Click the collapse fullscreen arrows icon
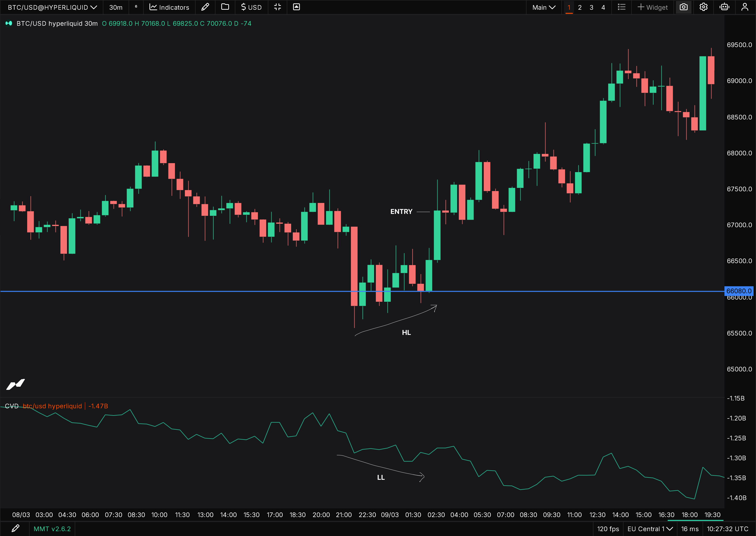Image resolution: width=756 pixels, height=536 pixels. pos(277,7)
